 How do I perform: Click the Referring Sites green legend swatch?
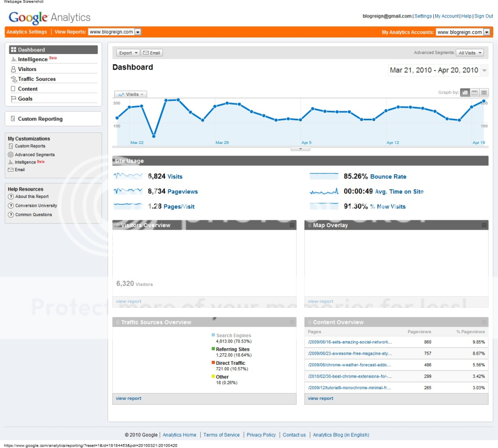click(213, 349)
